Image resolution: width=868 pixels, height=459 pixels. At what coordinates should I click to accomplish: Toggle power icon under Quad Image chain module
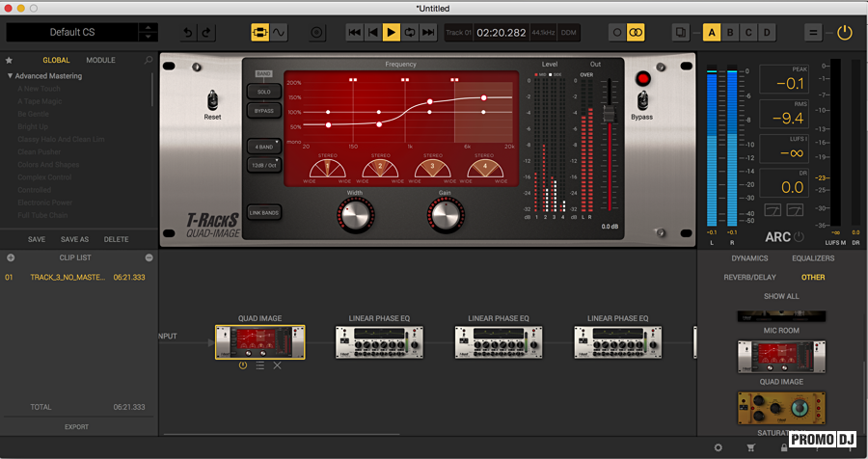(x=242, y=365)
